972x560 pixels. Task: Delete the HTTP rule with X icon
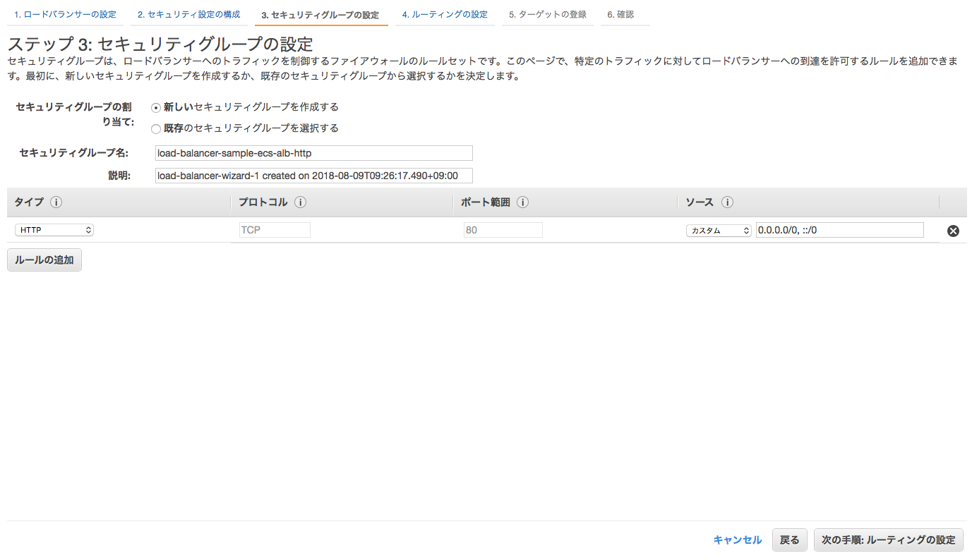(x=953, y=231)
